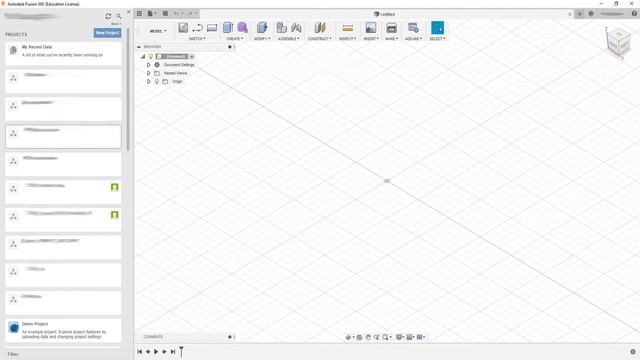This screenshot has height=360, width=640.
Task: Refresh the data panel project list
Action: click(x=108, y=16)
